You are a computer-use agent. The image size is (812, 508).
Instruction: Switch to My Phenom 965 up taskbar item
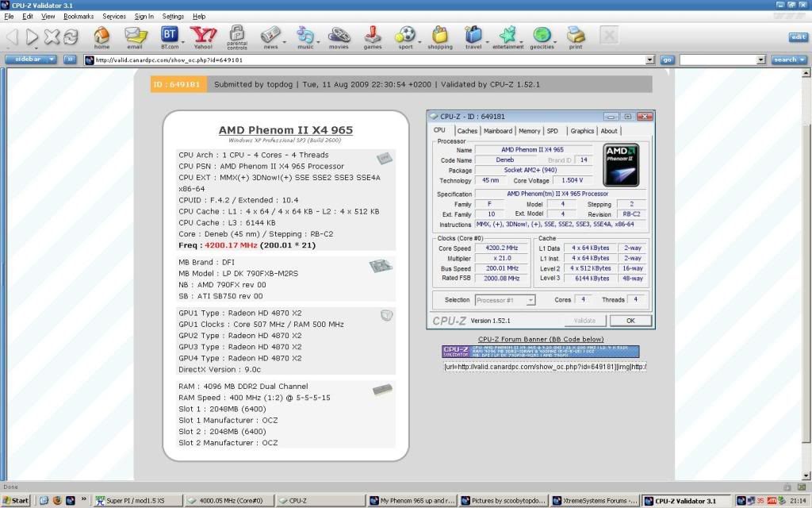pos(412,501)
